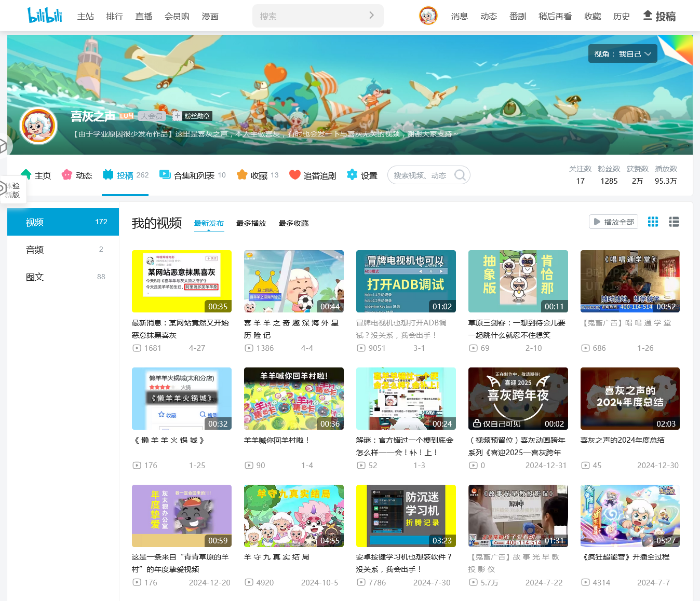Open 直播 in top navigation
The width and height of the screenshot is (700, 601).
[x=144, y=17]
